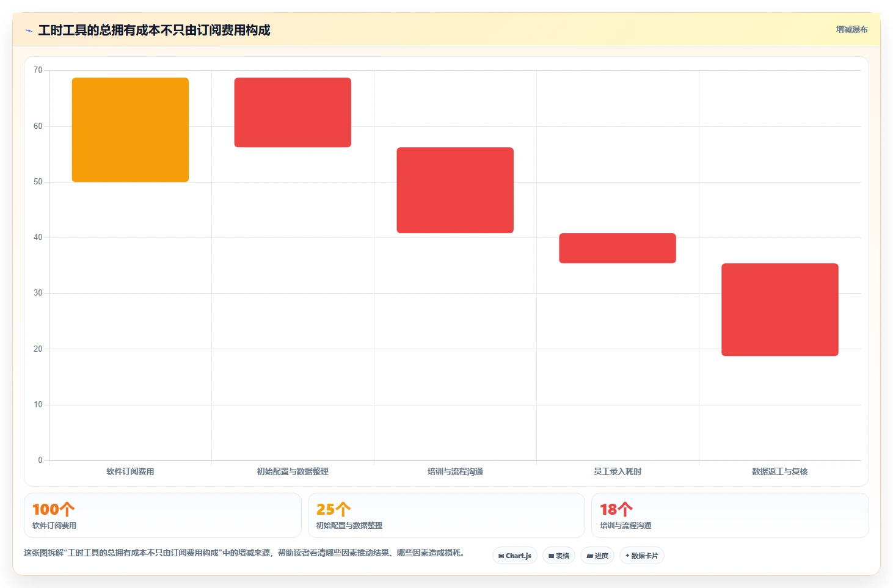This screenshot has width=893, height=588.
Task: Open the 100个 软件订阅费用 data card
Action: [162, 515]
